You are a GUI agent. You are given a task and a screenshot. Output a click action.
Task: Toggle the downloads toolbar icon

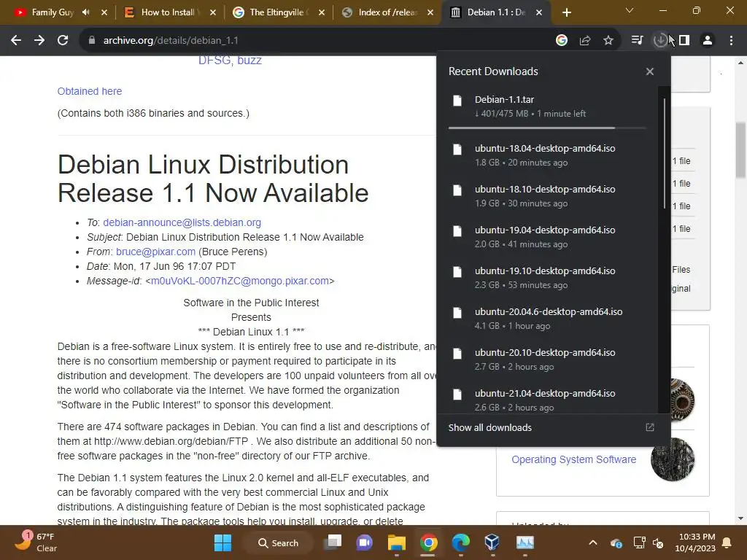[660, 41]
